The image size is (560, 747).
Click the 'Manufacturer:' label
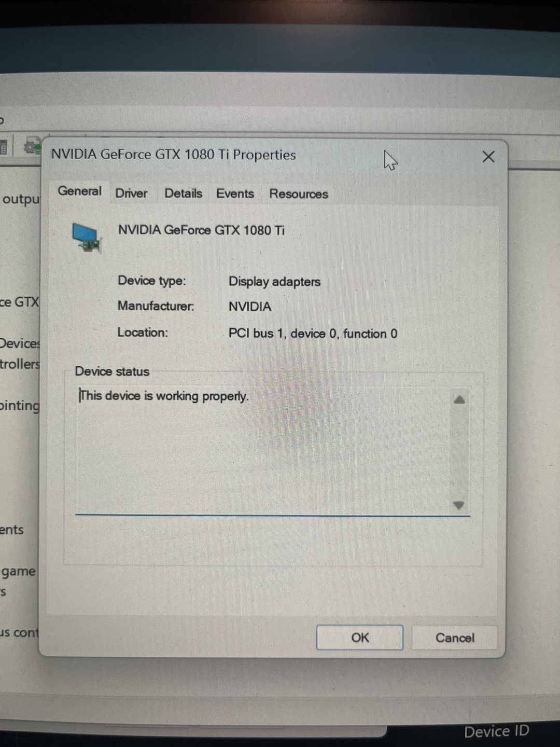click(156, 306)
